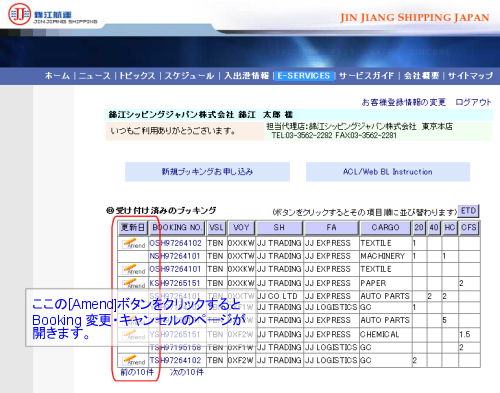Click the Amend icon for booking OSH97264102
The width and height of the screenshot is (500, 393).
133,244
